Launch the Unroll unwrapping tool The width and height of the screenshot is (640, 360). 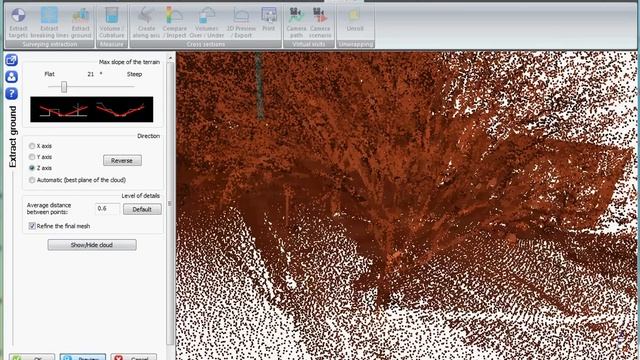click(355, 20)
